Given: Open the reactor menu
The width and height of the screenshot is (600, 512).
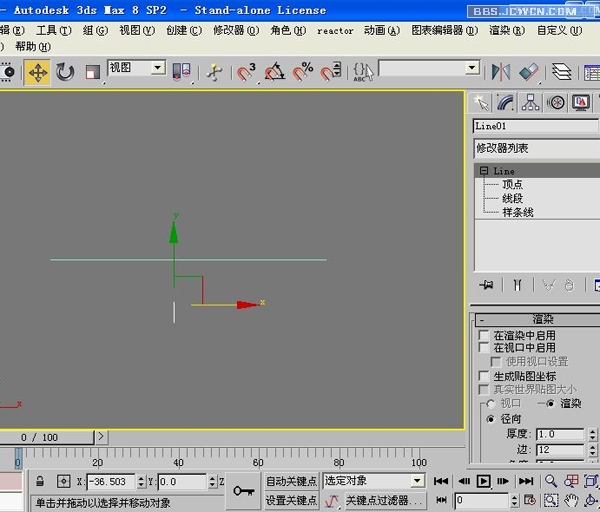Looking at the screenshot, I should 335,31.
